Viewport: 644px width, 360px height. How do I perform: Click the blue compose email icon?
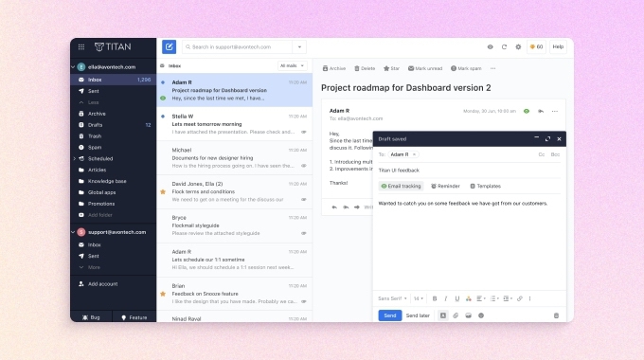[x=169, y=46]
